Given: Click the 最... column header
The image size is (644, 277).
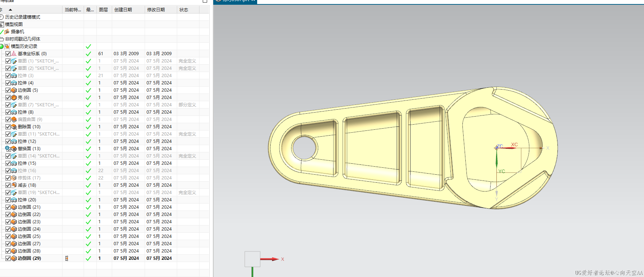Looking at the screenshot, I should pos(90,10).
